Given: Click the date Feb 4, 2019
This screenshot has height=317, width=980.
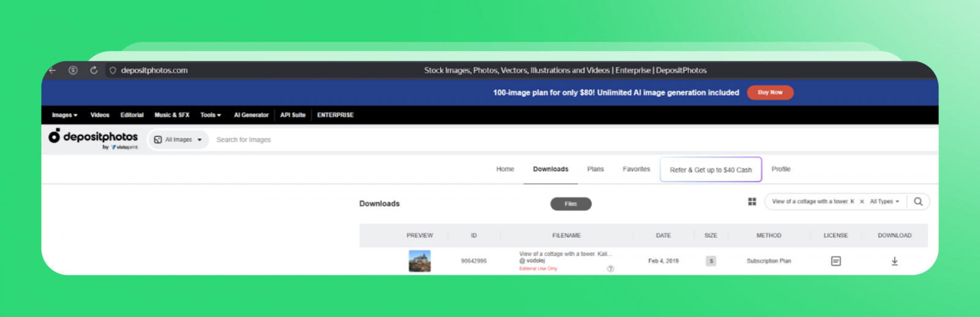Looking at the screenshot, I should click(663, 261).
